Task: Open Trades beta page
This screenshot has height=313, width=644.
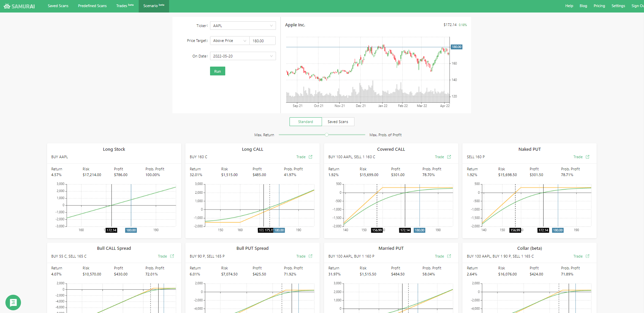Action: (125, 6)
